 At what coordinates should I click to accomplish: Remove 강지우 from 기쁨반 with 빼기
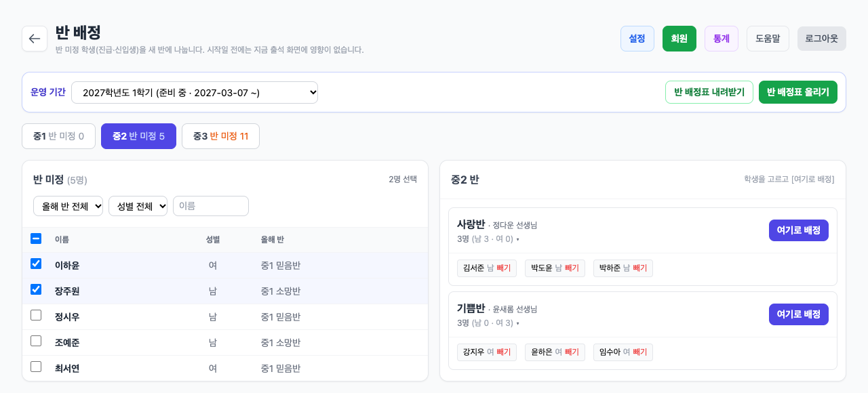[x=504, y=352]
